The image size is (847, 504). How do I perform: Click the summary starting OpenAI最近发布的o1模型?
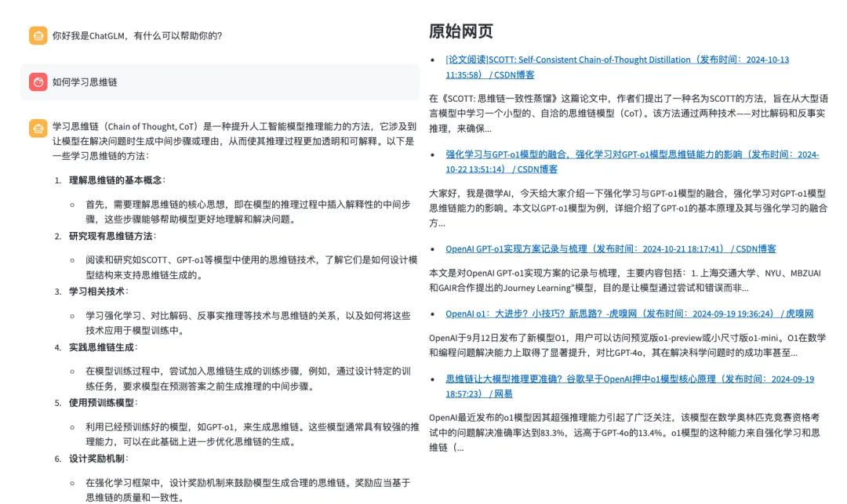point(625,432)
